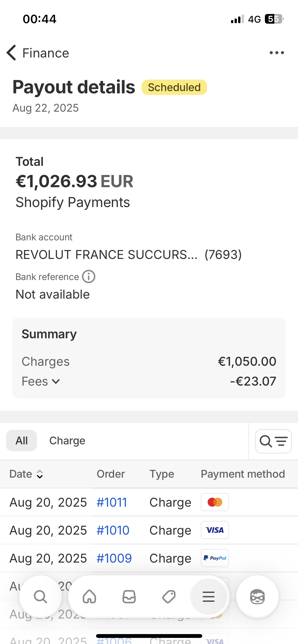The image size is (298, 644).
Task: Select the All tab
Action: (x=22, y=441)
